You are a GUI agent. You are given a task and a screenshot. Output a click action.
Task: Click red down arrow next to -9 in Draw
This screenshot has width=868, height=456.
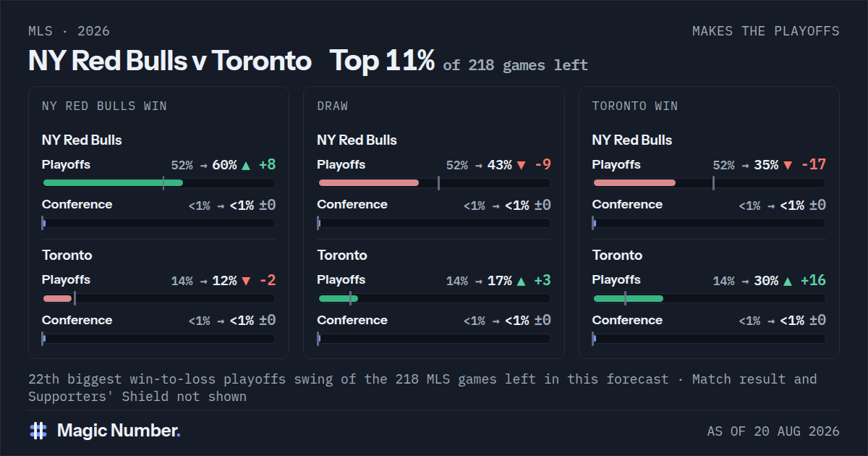(521, 165)
